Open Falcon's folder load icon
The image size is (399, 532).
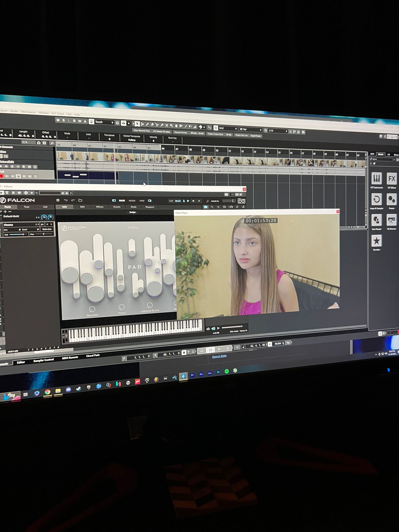click(80, 200)
